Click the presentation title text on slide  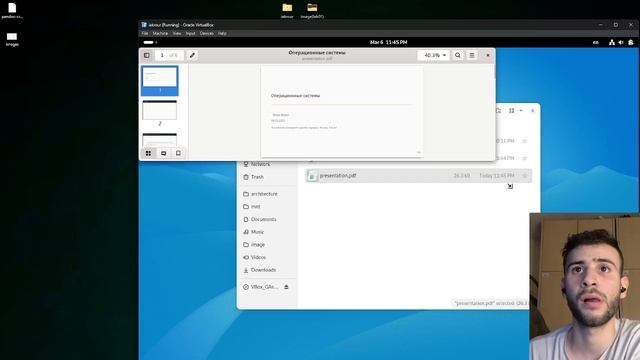tap(296, 96)
